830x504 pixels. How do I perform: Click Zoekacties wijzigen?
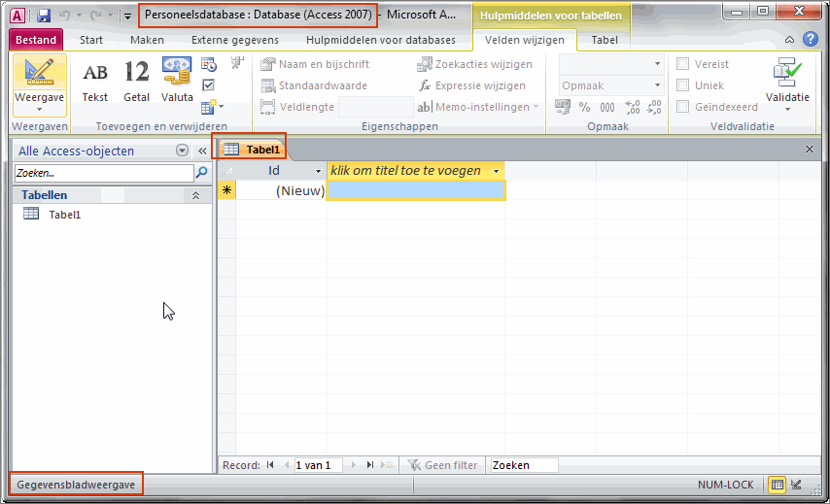(x=474, y=64)
